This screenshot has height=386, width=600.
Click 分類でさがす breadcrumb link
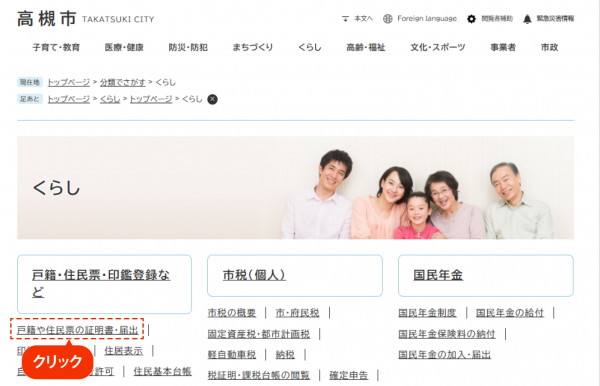coord(122,82)
